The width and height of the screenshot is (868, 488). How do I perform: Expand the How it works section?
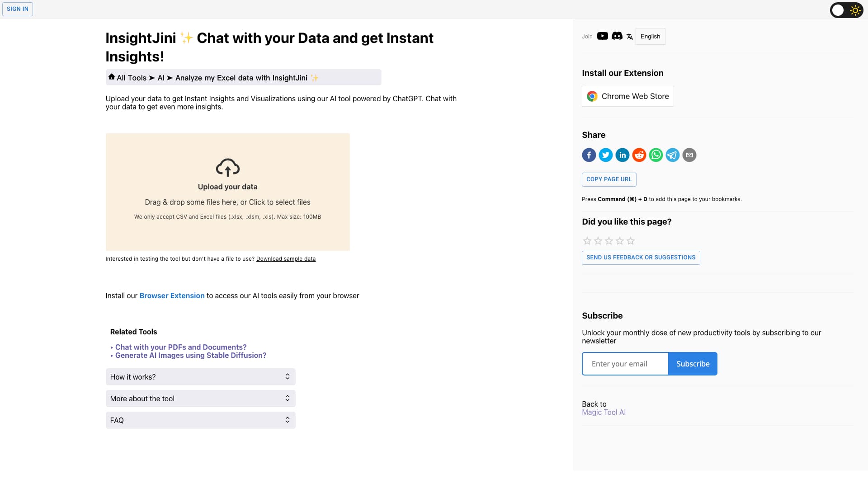200,377
